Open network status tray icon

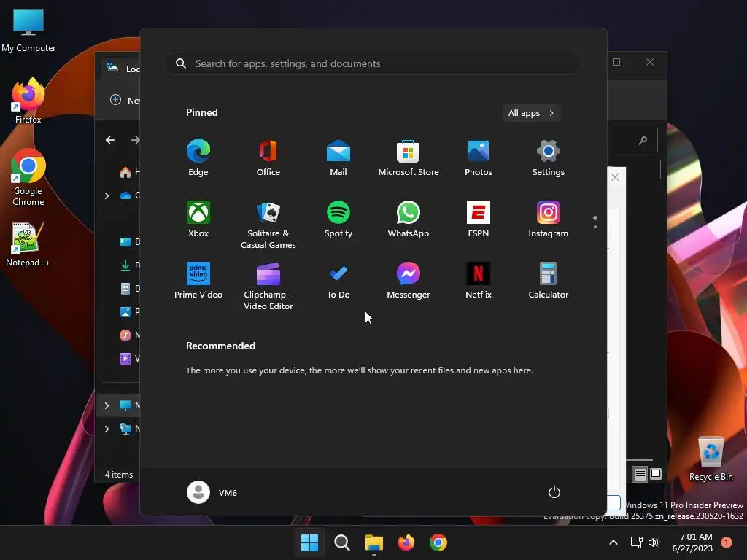click(636, 542)
